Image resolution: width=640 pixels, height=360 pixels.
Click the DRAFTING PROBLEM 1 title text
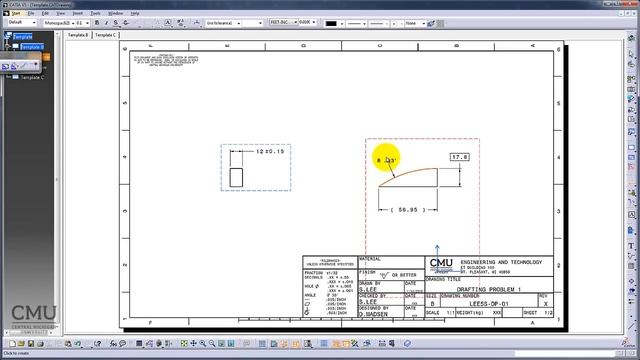tap(489, 289)
